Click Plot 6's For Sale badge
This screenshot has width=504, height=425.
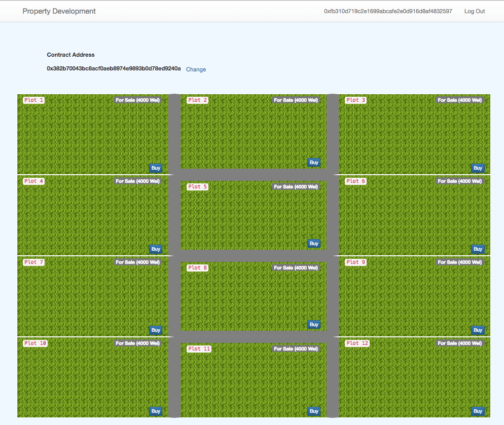pos(460,181)
